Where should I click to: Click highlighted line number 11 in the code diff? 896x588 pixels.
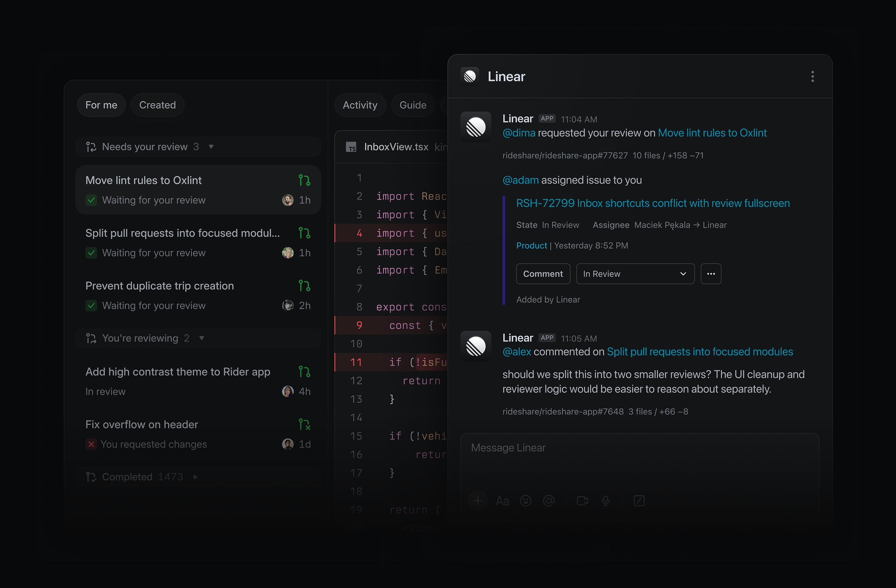coord(356,362)
